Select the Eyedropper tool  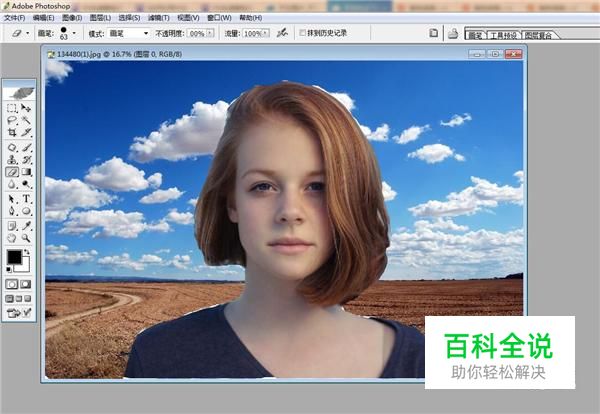(x=26, y=226)
